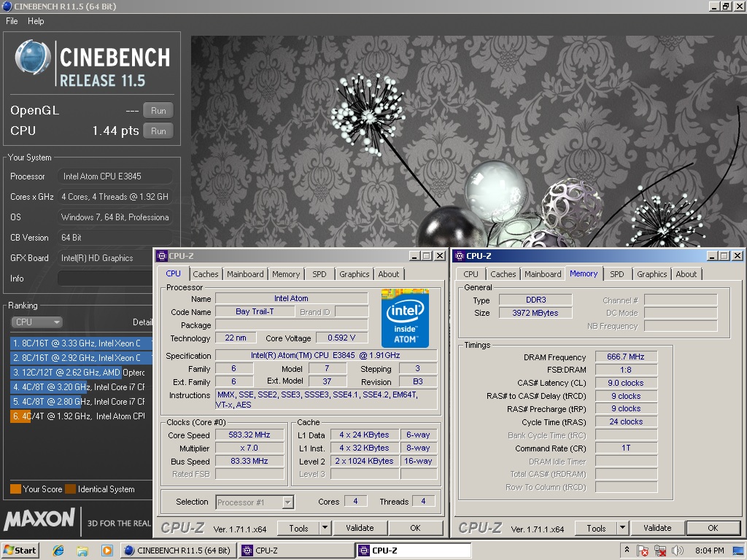The height and width of the screenshot is (560, 747).
Task: Click the Core Voltage value 0.592 V
Action: point(341,338)
